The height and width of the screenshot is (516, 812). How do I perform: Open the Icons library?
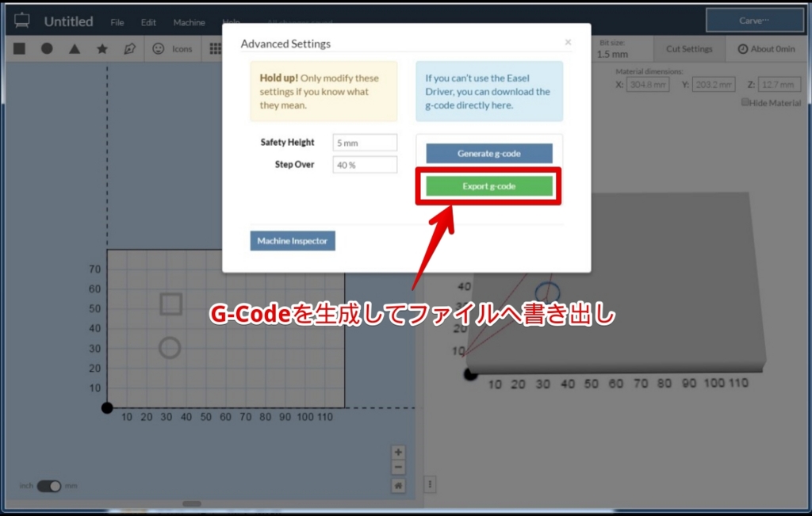[x=172, y=48]
